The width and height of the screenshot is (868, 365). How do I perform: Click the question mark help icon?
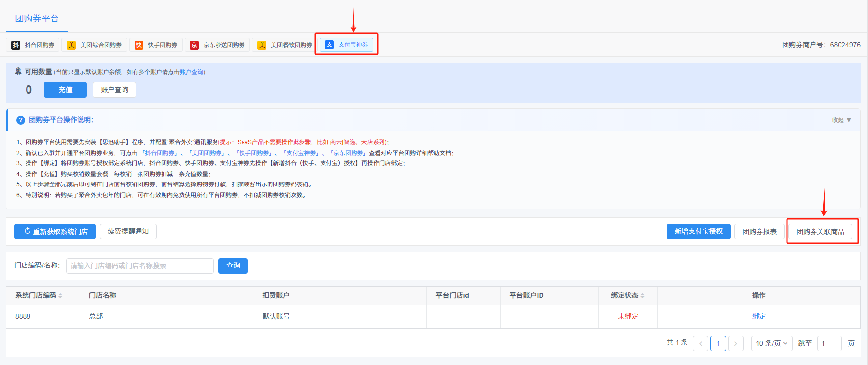(21, 120)
